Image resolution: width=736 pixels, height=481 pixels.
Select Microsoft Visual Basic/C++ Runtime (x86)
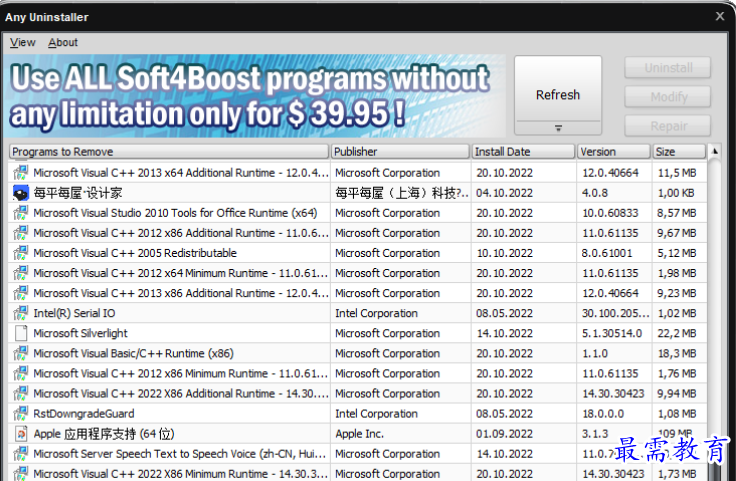pos(133,353)
